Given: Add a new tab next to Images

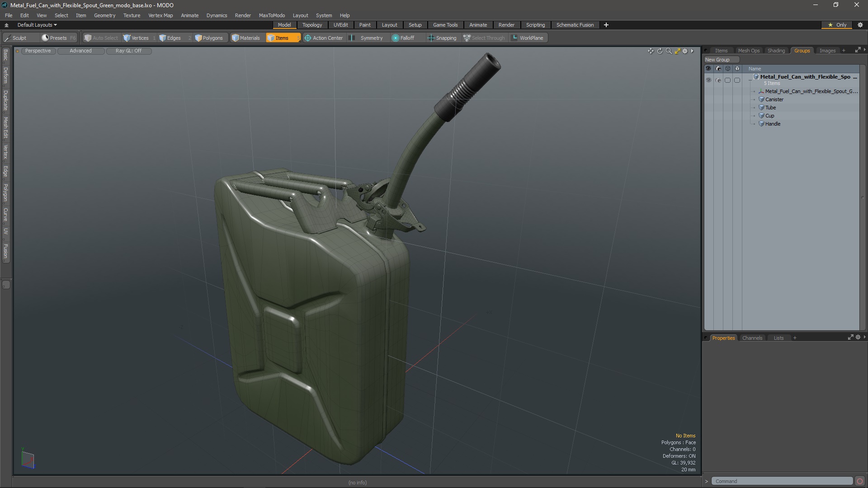Looking at the screenshot, I should [x=844, y=51].
